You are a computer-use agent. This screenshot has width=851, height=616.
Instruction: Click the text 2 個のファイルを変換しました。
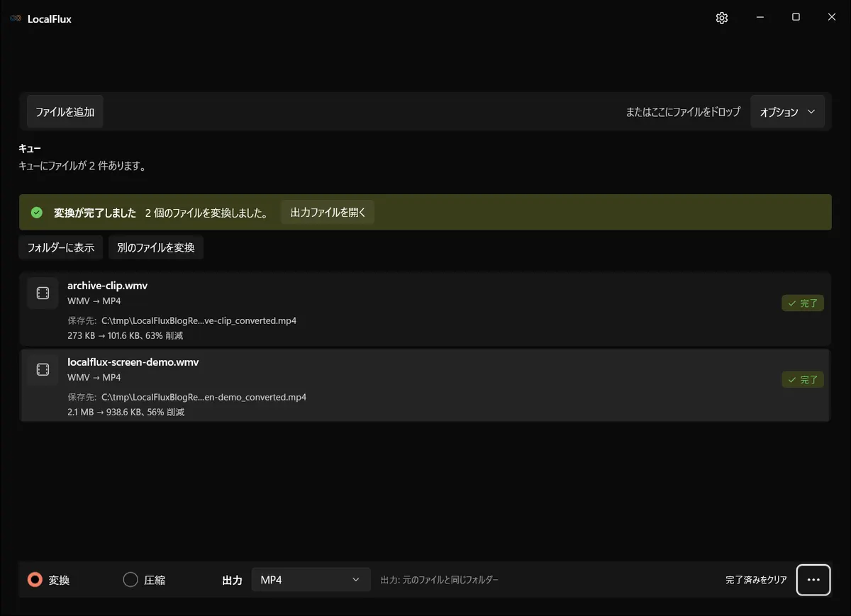(206, 213)
